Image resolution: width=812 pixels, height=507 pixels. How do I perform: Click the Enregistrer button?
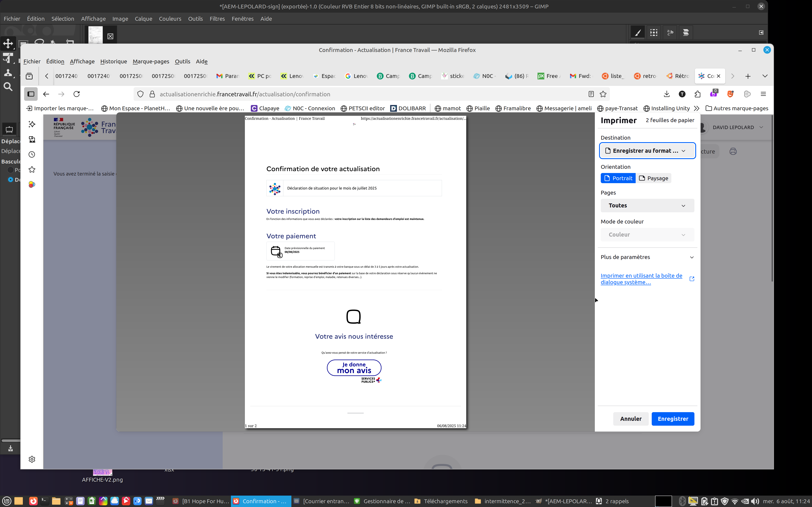pyautogui.click(x=672, y=419)
